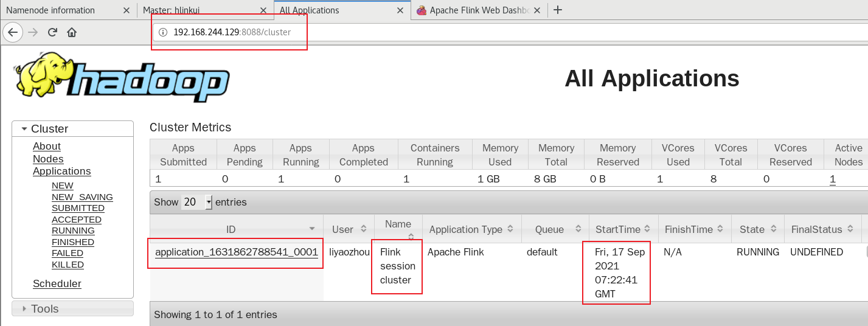
Task: Open the Applications link in the sidebar
Action: pyautogui.click(x=62, y=172)
